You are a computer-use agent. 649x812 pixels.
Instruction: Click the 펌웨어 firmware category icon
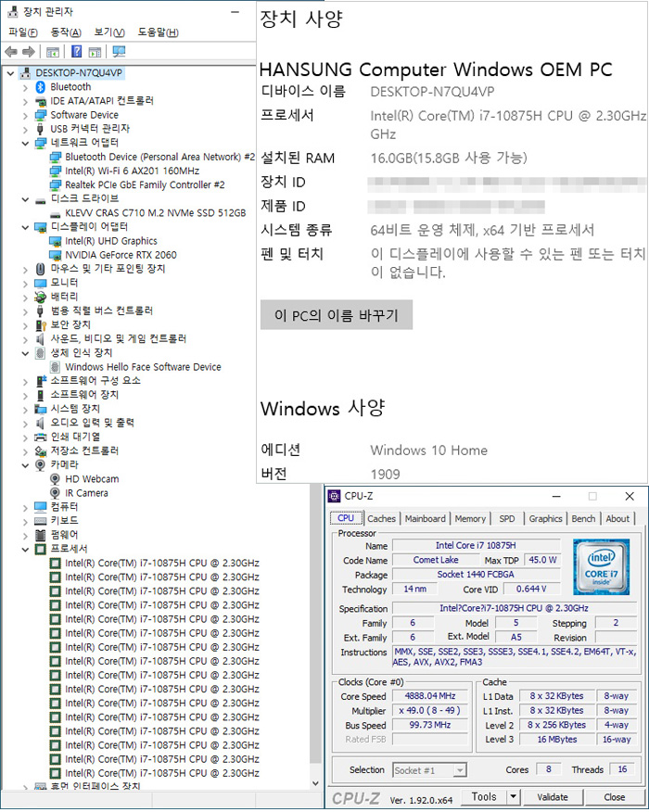41,535
